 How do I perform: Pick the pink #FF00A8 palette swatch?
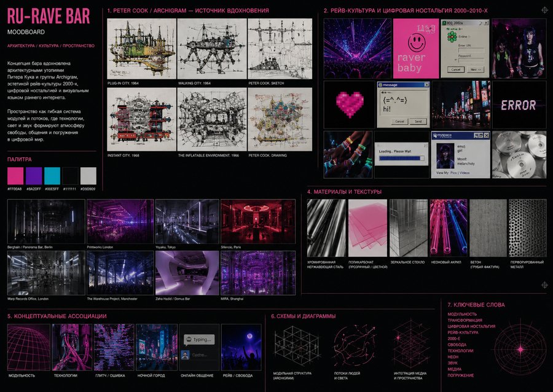click(x=15, y=176)
